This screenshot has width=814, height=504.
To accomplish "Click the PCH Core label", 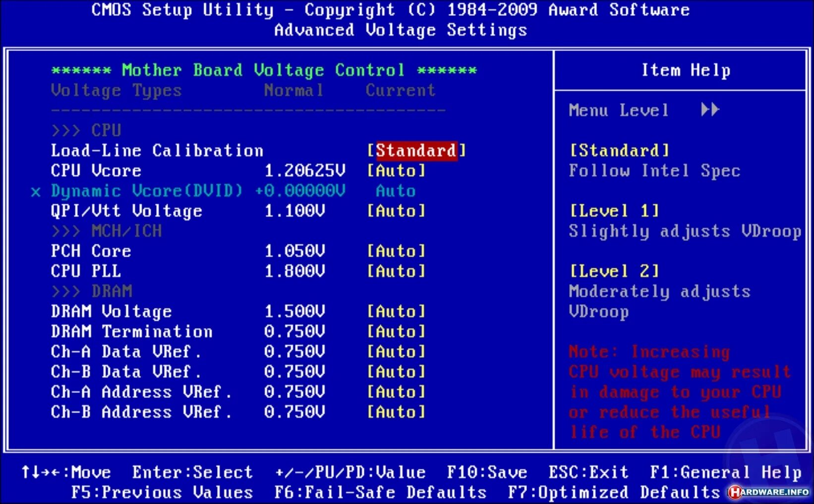I will tap(91, 251).
